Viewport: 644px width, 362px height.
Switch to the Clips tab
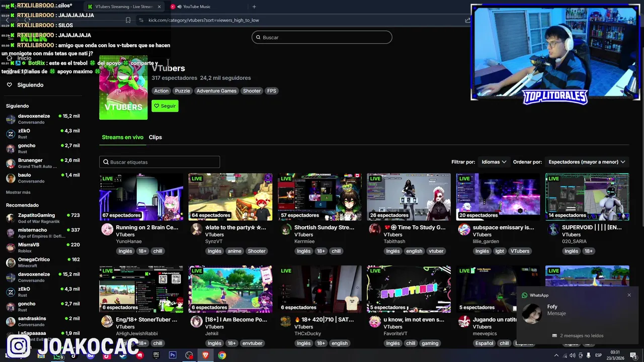pyautogui.click(x=155, y=137)
